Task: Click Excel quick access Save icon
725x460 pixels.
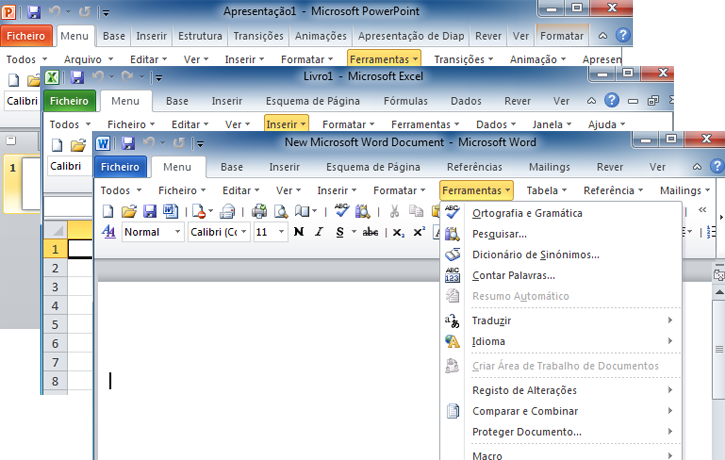Action: [77, 77]
